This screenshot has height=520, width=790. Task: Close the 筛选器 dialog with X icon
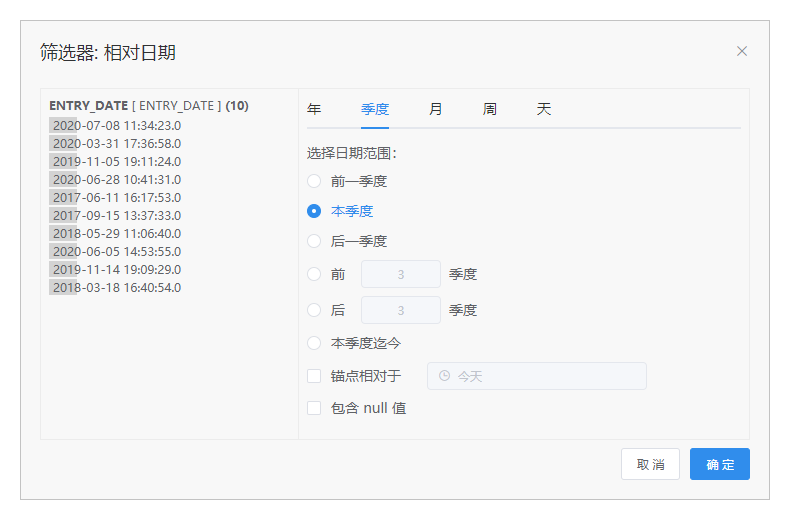742,51
